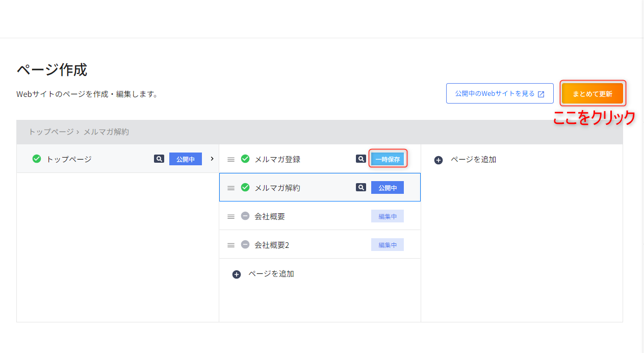Click the drag handle of メルマガ解約
The width and height of the screenshot is (644, 353).
tap(231, 188)
